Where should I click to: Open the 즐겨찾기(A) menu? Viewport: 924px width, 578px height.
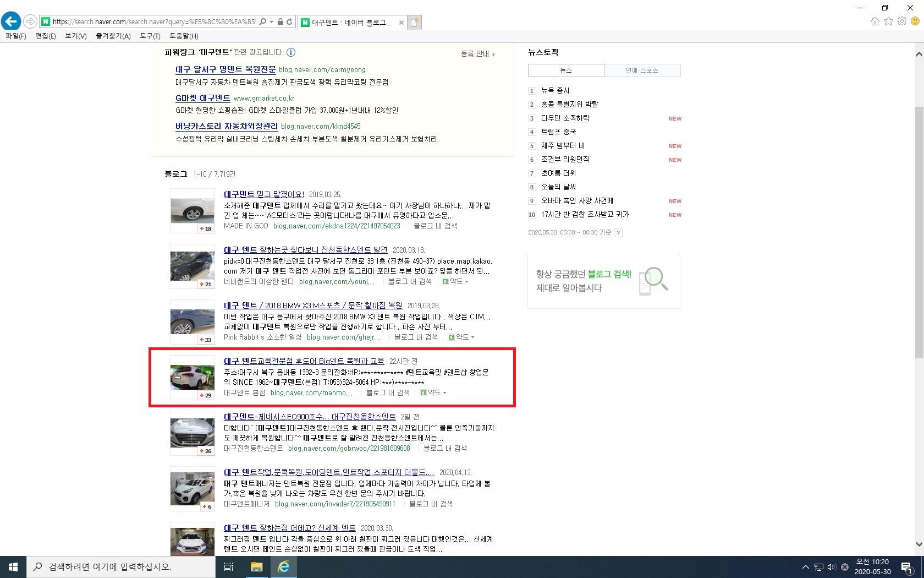(x=113, y=36)
